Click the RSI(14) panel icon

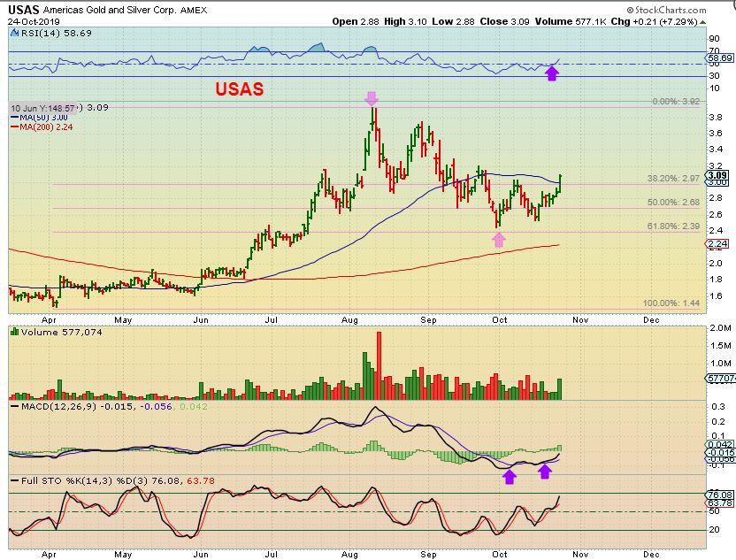tap(14, 33)
